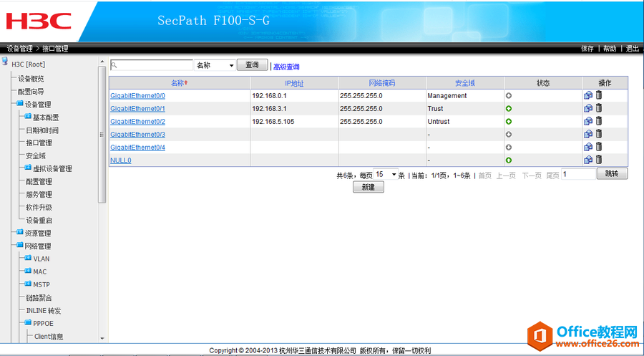The image size is (644, 356).
Task: Click the folder icon beside 虚拟设备管理
Action: click(27, 168)
